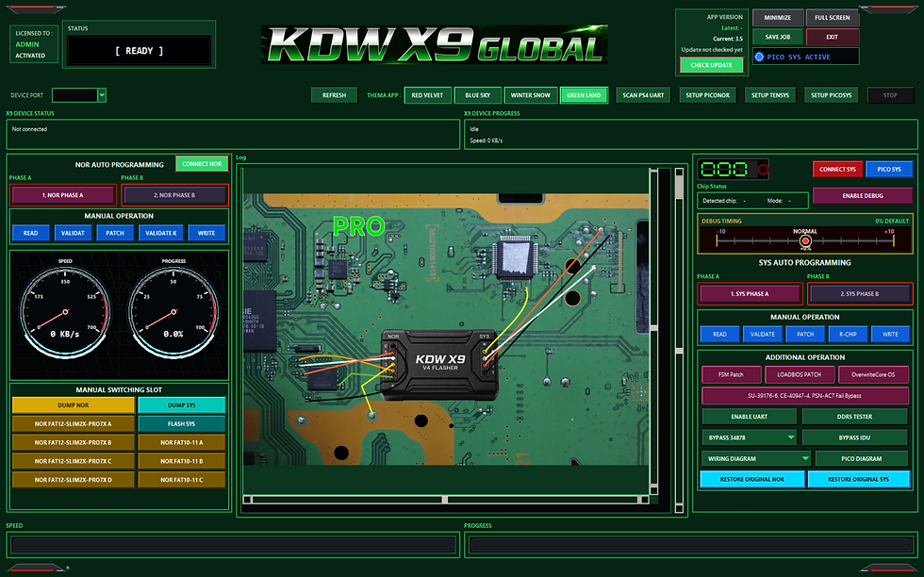Select slot NOR FAT12-SLIM2X-PRO7X A
924x577 pixels.
coord(74,423)
